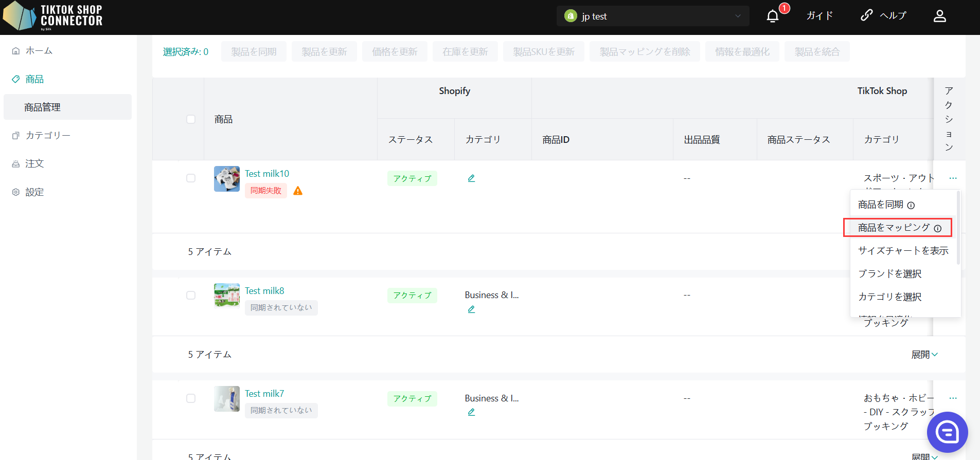The width and height of the screenshot is (980, 460).
Task: Click the tag icon beside 商品
Action: click(x=16, y=79)
